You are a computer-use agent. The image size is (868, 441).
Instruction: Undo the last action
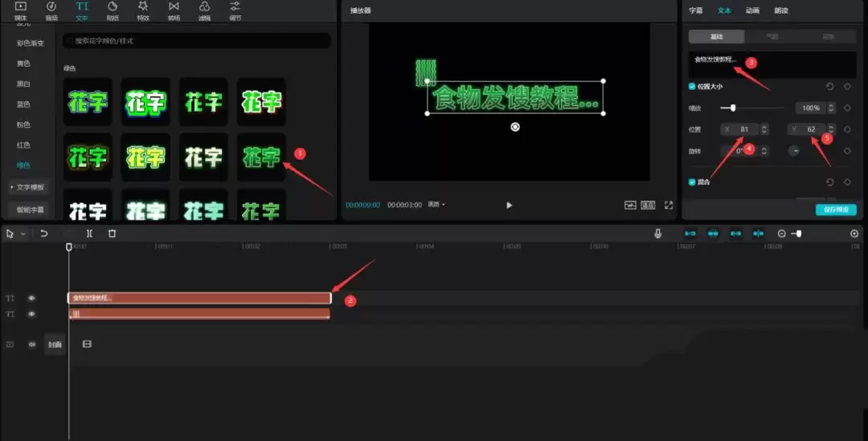pos(43,234)
